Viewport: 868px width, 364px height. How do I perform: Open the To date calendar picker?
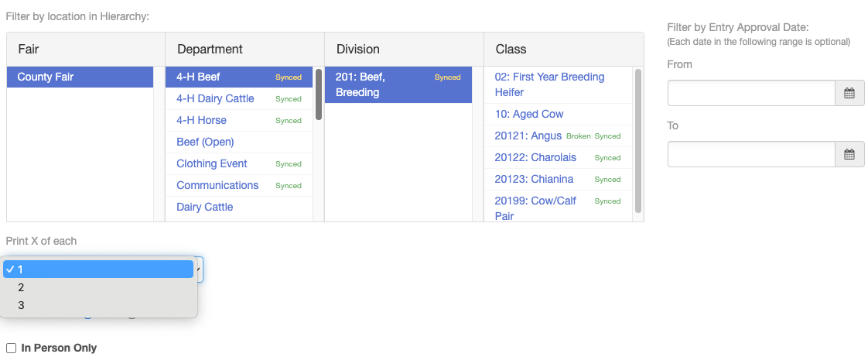coord(849,154)
